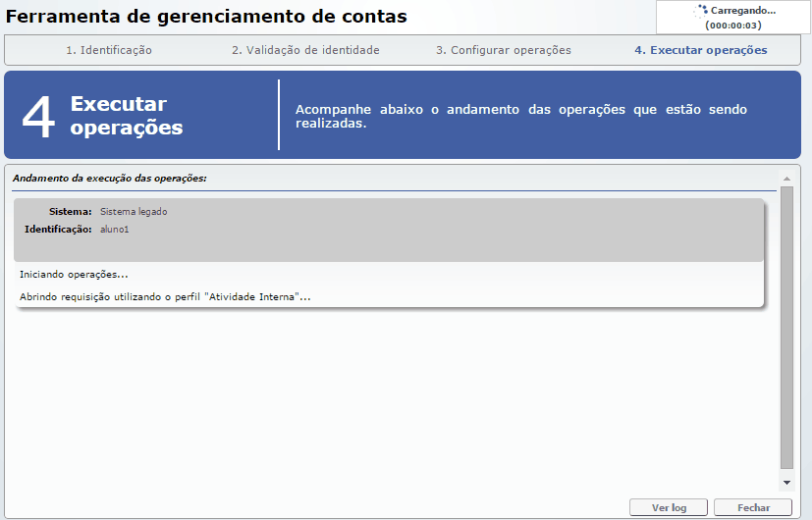
Task: Click the "Andamento da execução das operações" header
Action: coord(109,179)
